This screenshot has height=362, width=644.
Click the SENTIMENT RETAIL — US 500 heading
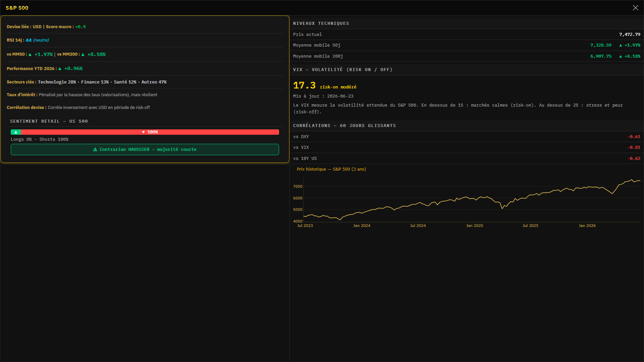coord(49,121)
